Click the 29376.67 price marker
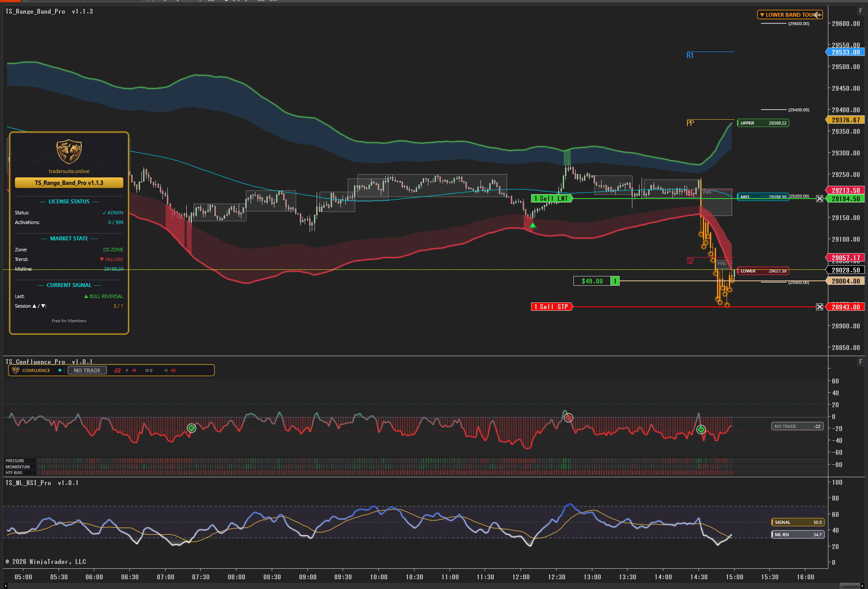Viewport: 868px width, 589px height. click(x=846, y=120)
